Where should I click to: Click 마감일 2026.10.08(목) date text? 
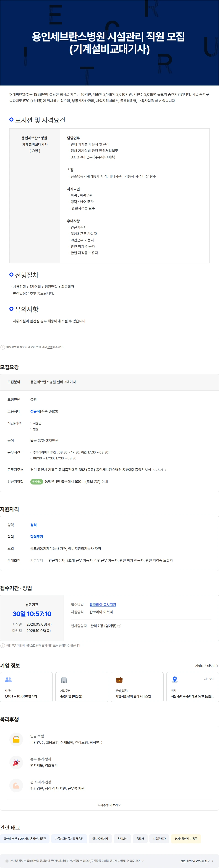coord(32,631)
